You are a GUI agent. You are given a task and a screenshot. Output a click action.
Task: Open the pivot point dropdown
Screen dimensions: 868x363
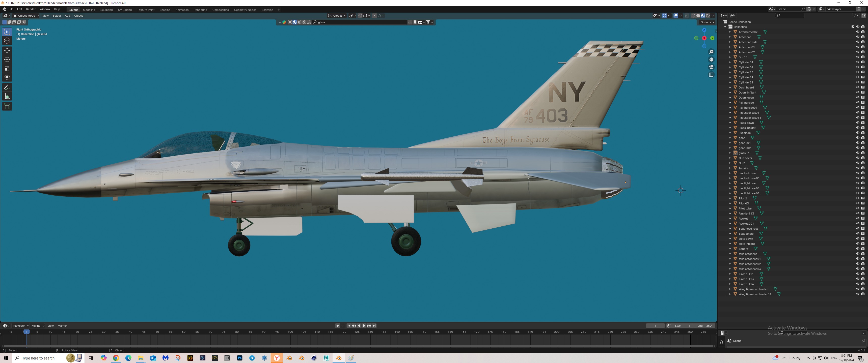[x=352, y=15]
